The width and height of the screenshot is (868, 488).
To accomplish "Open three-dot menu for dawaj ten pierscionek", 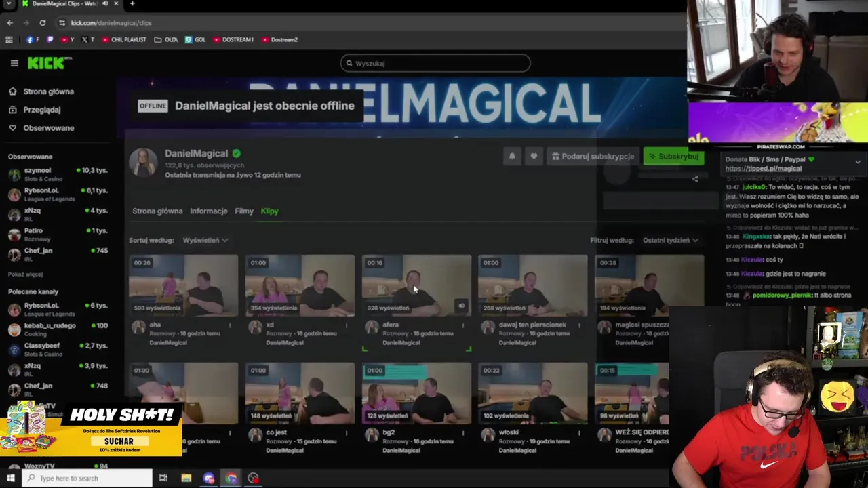I will click(x=579, y=325).
